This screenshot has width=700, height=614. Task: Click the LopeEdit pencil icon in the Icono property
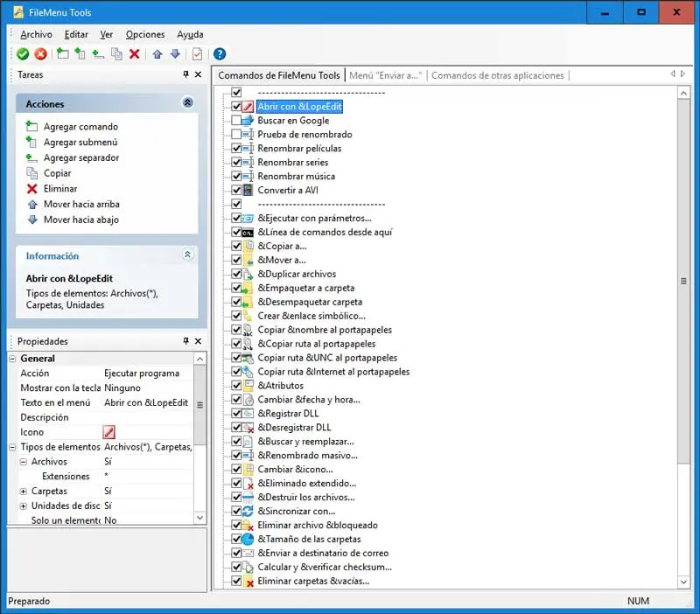coord(108,432)
